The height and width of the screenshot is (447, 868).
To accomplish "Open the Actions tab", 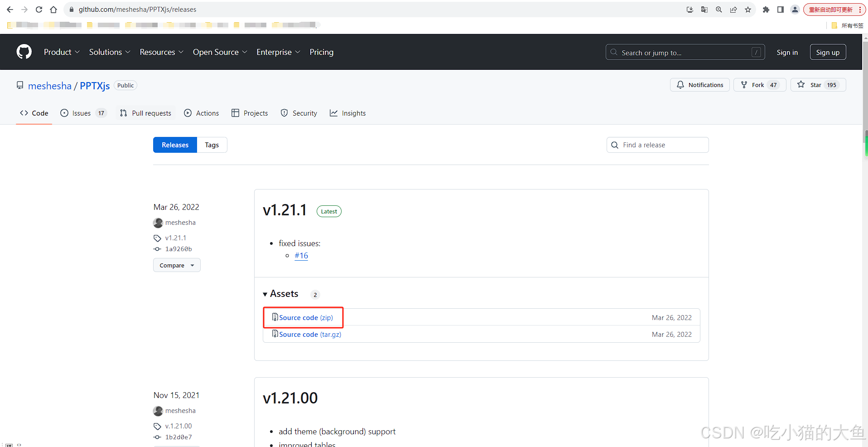I will click(202, 113).
